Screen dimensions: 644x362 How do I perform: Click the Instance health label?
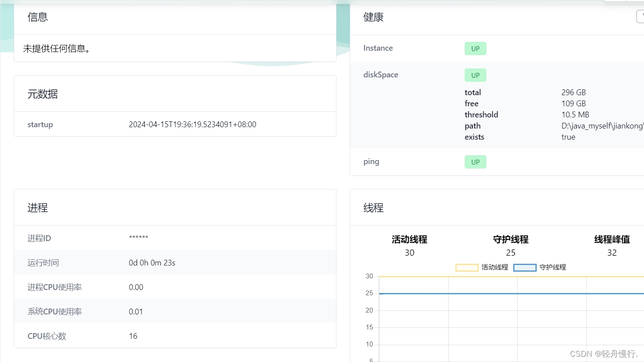378,48
